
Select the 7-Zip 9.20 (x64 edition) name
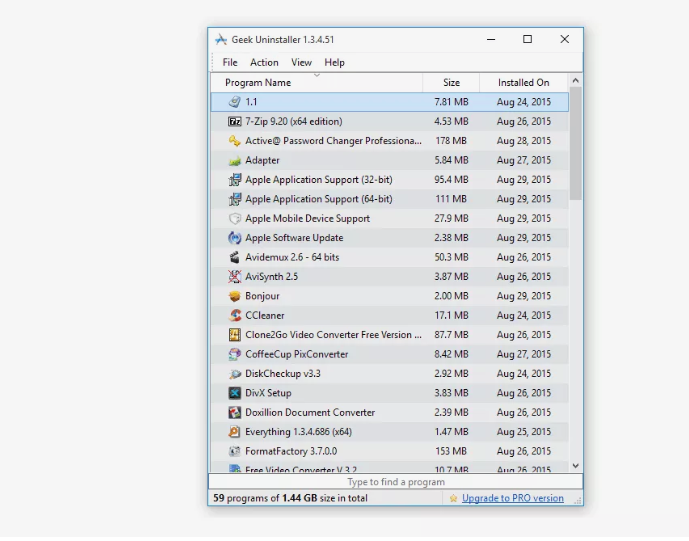point(294,122)
